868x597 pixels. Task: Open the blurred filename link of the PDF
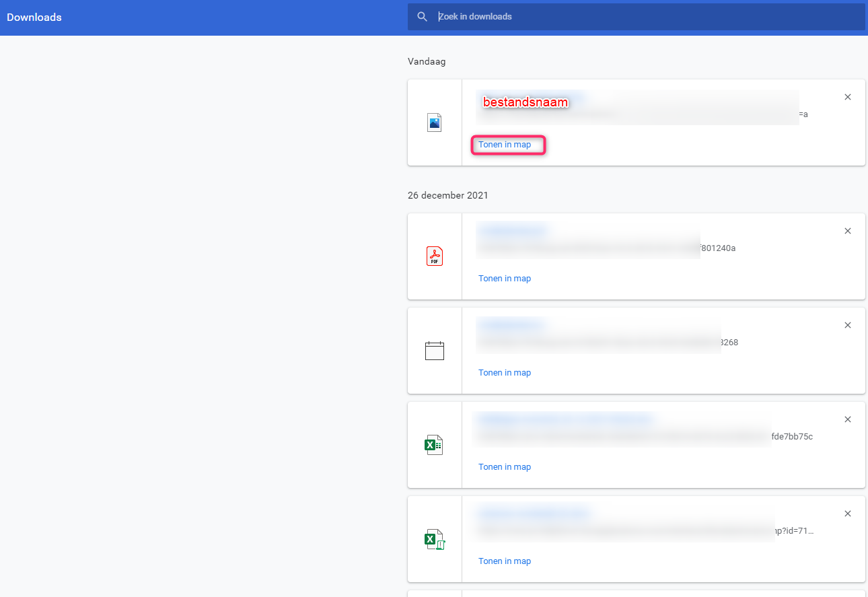click(x=513, y=231)
